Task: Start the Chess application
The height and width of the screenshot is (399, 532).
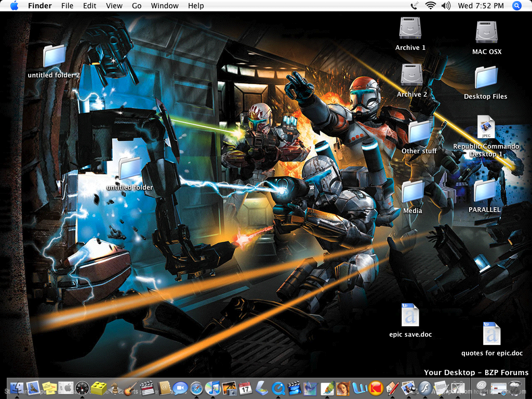Action: (x=115, y=389)
